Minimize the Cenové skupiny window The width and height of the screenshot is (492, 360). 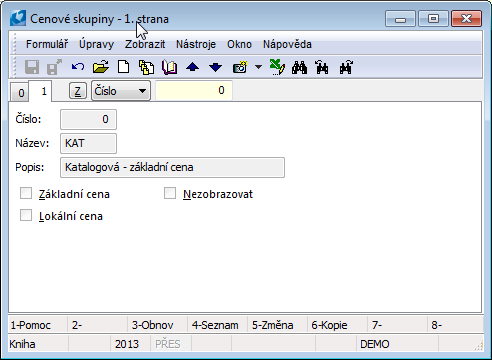(400, 18)
